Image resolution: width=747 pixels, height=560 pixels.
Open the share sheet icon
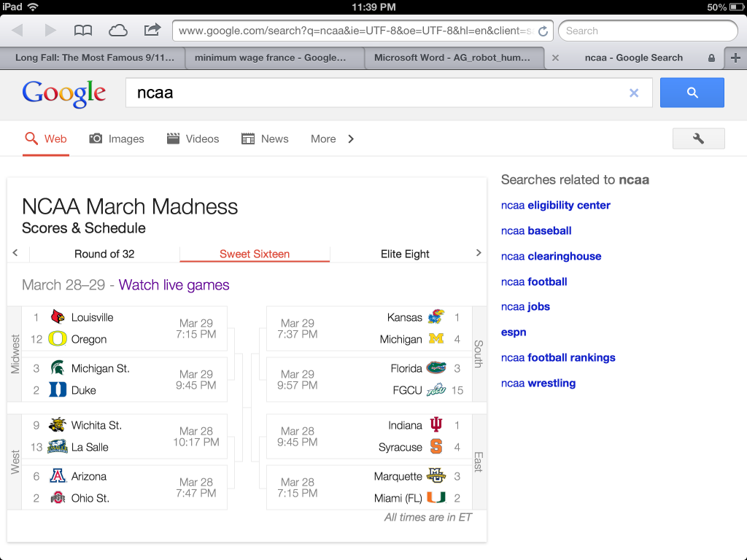(152, 30)
